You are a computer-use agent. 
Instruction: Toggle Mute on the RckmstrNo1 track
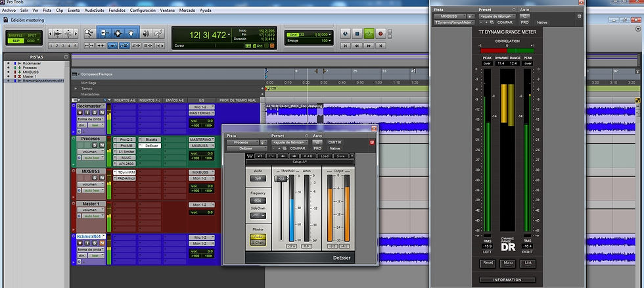click(101, 243)
